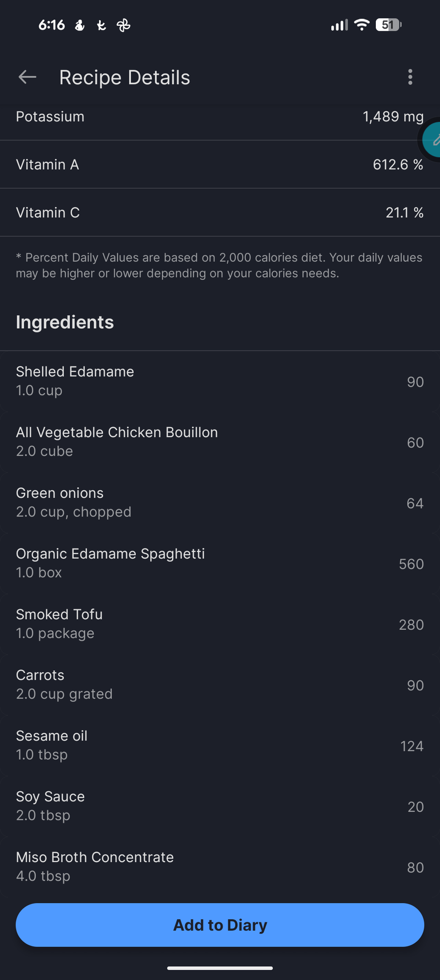
Task: Tap the pinwheel icon in status bar
Action: (x=124, y=25)
